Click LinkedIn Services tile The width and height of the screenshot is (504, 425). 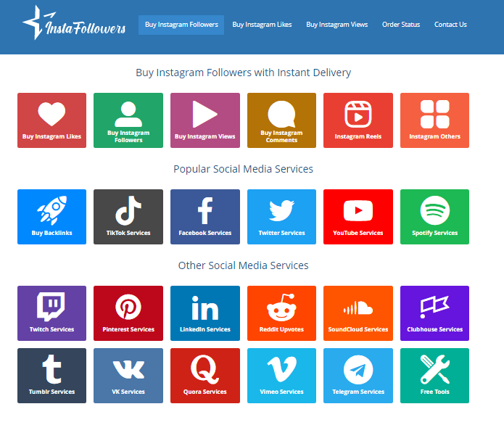(x=205, y=313)
